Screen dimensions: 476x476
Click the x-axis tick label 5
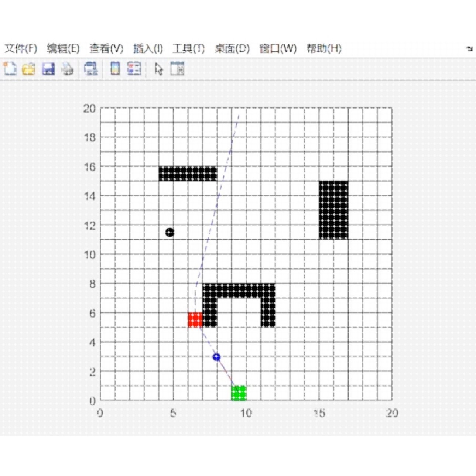pos(173,413)
